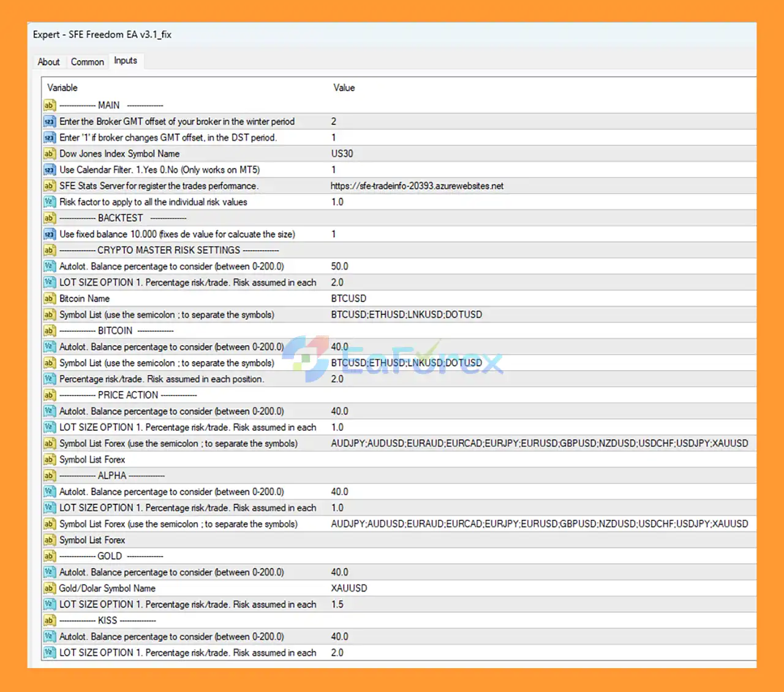This screenshot has height=692, width=784.
Task: Switch to the Common tab
Action: click(87, 62)
